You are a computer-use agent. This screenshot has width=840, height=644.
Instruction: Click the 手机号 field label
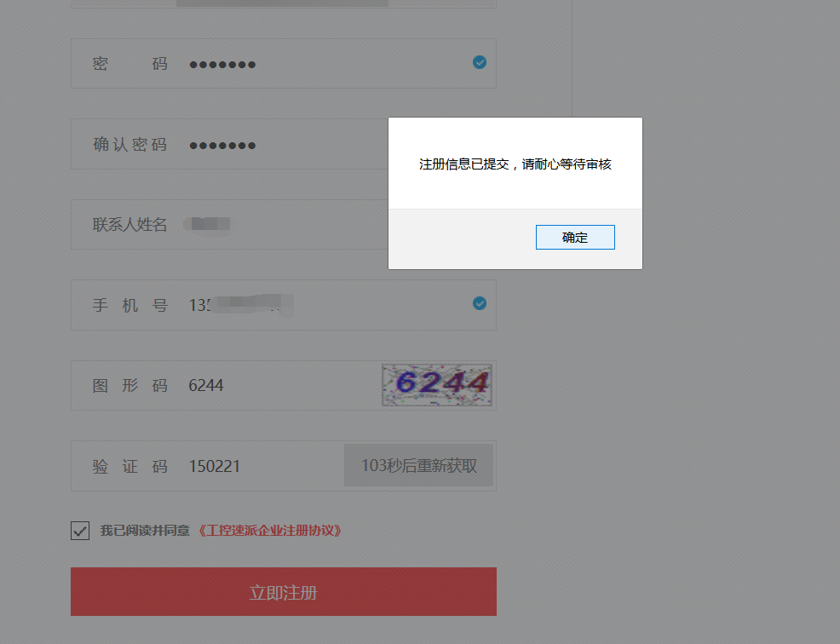click(x=129, y=305)
